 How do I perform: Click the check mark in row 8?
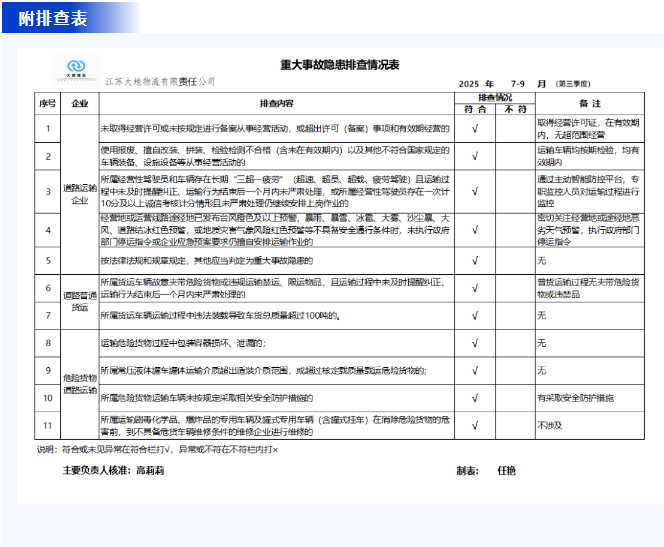tap(476, 343)
